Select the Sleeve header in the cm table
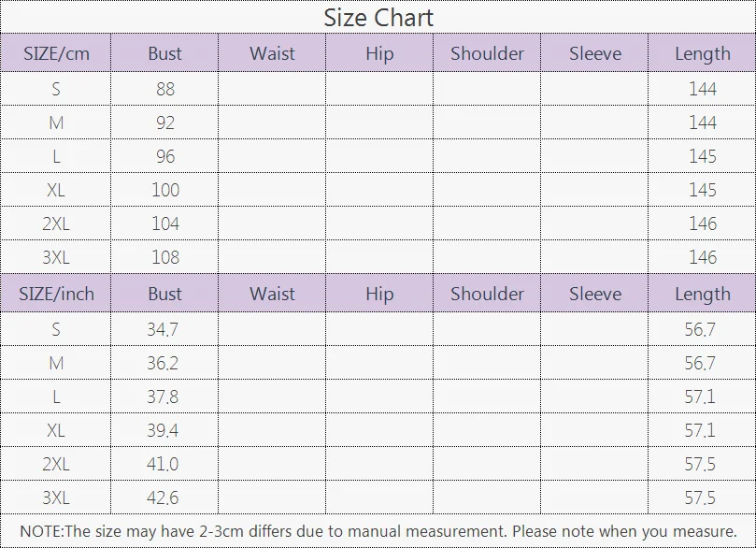Viewport: 756px width, 548px height. [x=594, y=53]
